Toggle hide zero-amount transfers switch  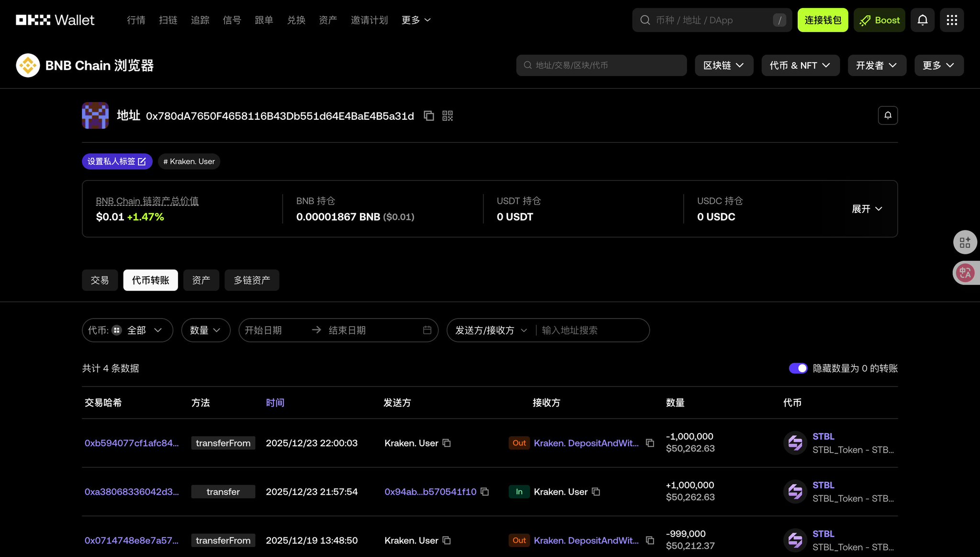click(x=798, y=368)
